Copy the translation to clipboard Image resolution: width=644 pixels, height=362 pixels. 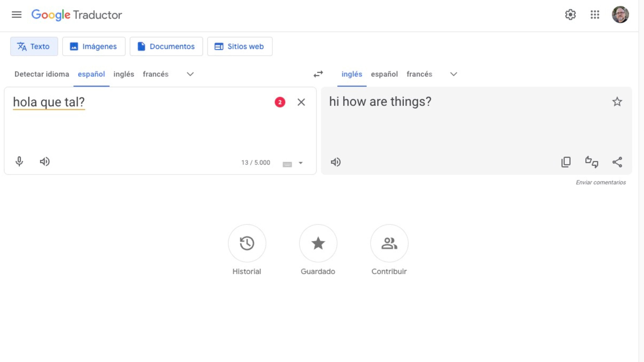click(566, 162)
